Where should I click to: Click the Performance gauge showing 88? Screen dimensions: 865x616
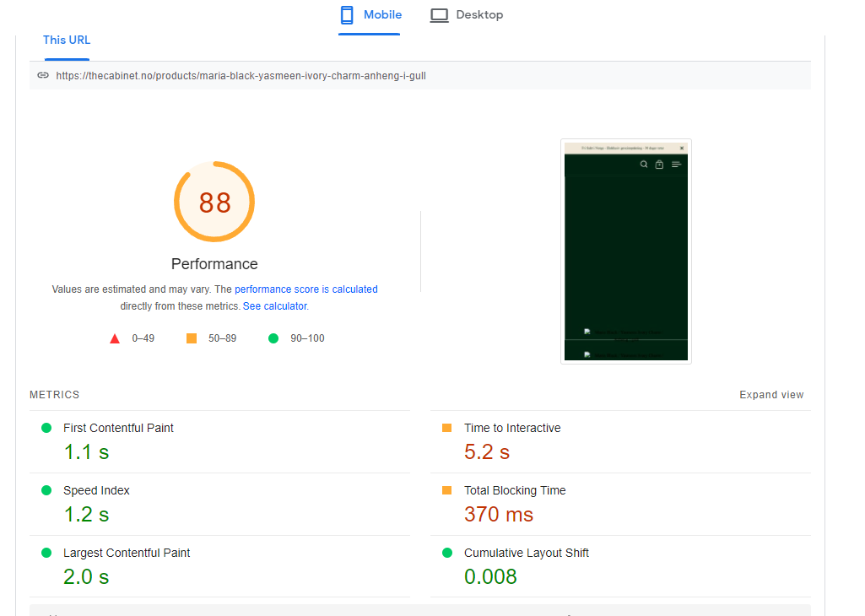pyautogui.click(x=214, y=202)
